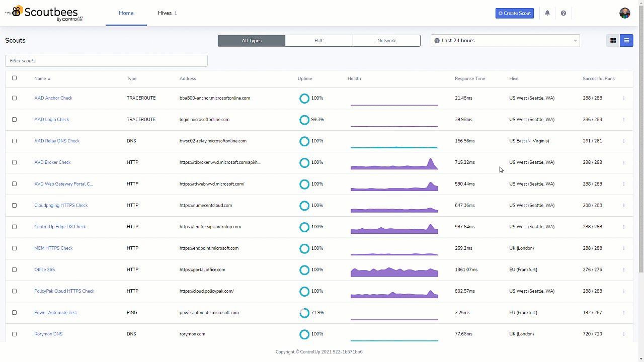Toggle the select-all checkbox in header
The height and width of the screenshot is (362, 644).
14,78
